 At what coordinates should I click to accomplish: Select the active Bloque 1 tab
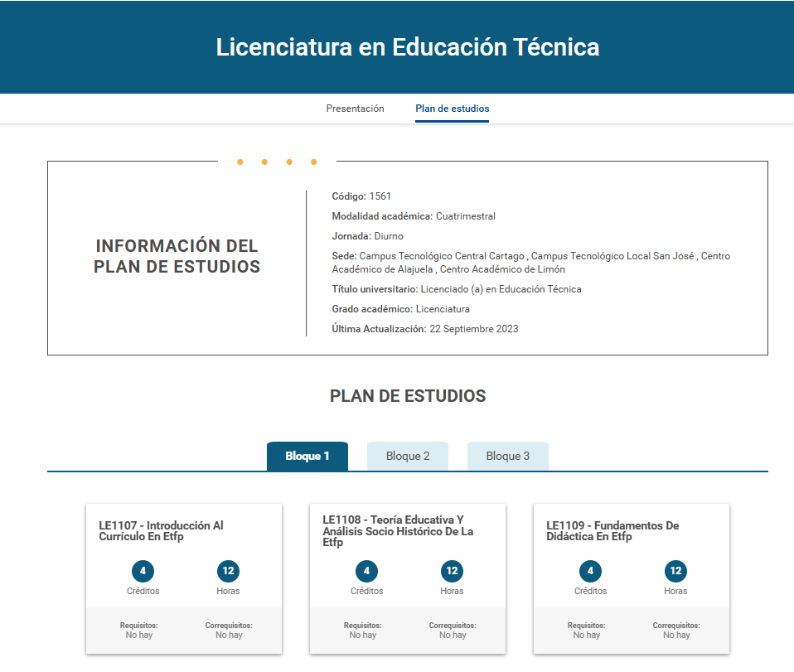[x=307, y=457]
